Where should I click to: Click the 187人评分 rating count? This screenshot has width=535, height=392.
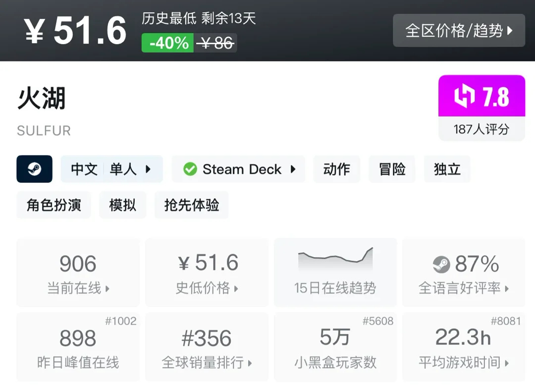point(481,129)
